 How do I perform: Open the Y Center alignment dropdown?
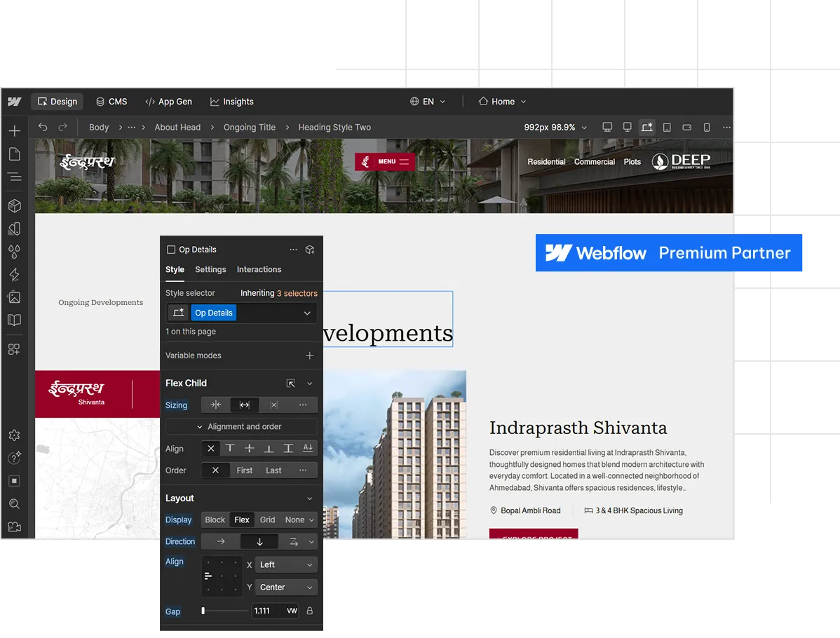[x=286, y=587]
